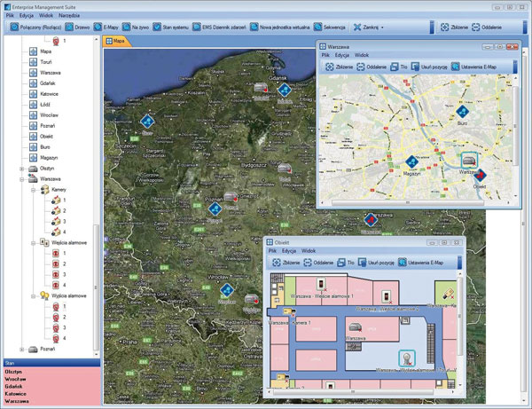532x409 pixels.
Task: Open the Edycja menu in main window
Action: click(27, 15)
